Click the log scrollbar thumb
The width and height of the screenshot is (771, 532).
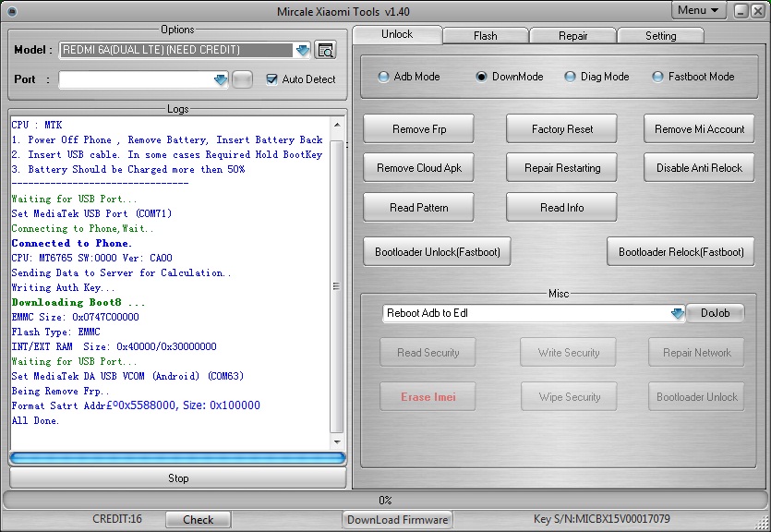pos(337,286)
